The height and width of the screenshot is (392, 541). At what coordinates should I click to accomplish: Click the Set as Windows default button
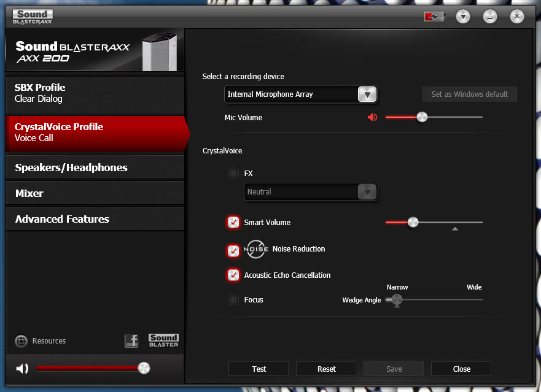pos(470,94)
